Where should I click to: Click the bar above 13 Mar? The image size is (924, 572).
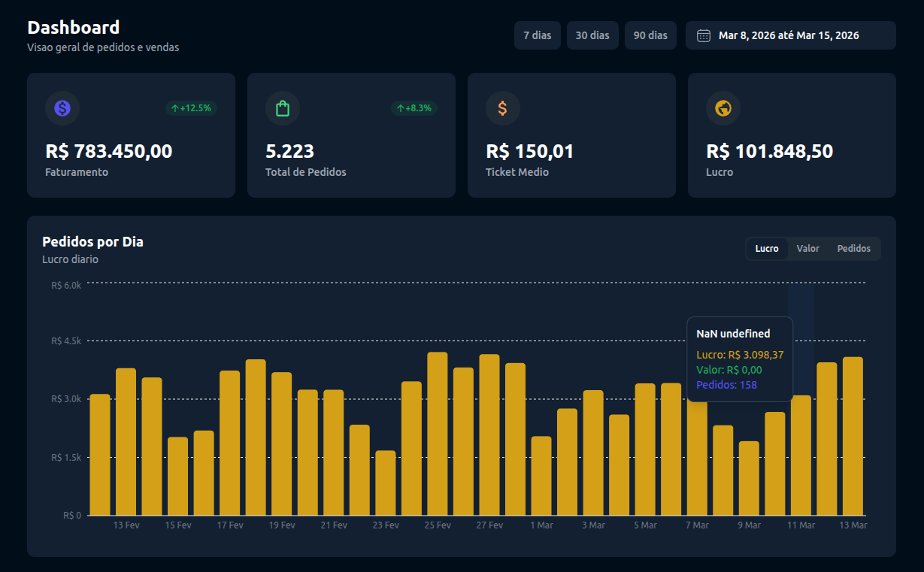[853, 436]
